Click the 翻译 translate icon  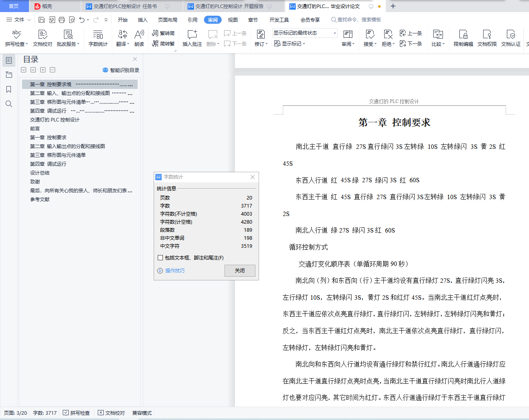pyautogui.click(x=122, y=38)
